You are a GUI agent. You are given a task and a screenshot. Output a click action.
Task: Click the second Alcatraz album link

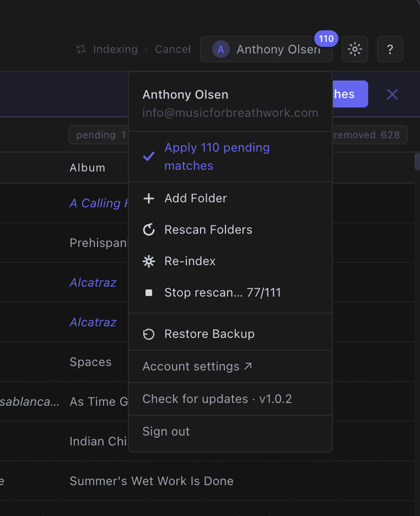93,322
